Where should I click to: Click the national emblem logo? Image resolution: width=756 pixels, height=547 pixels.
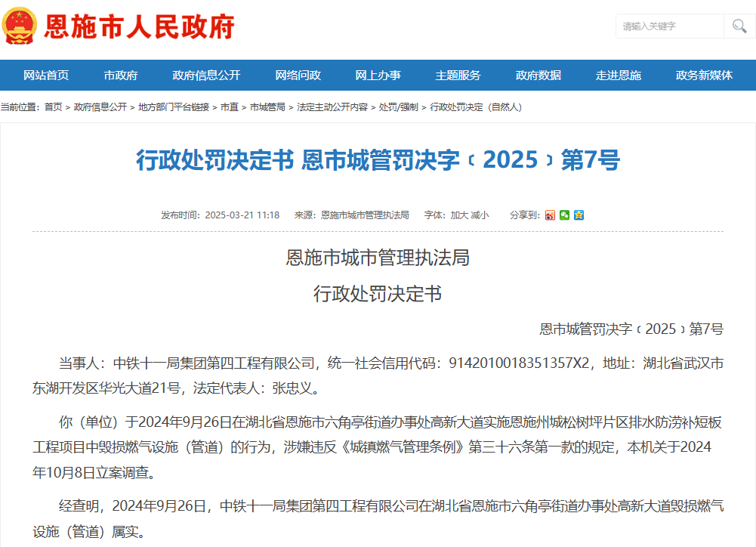tap(20, 27)
